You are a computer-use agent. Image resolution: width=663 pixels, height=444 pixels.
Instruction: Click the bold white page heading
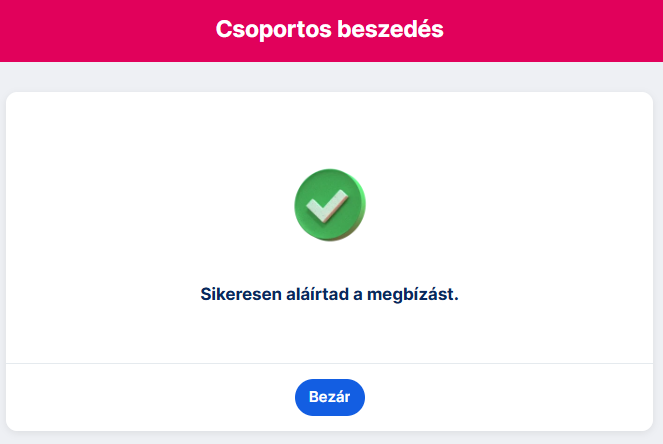pos(330,30)
